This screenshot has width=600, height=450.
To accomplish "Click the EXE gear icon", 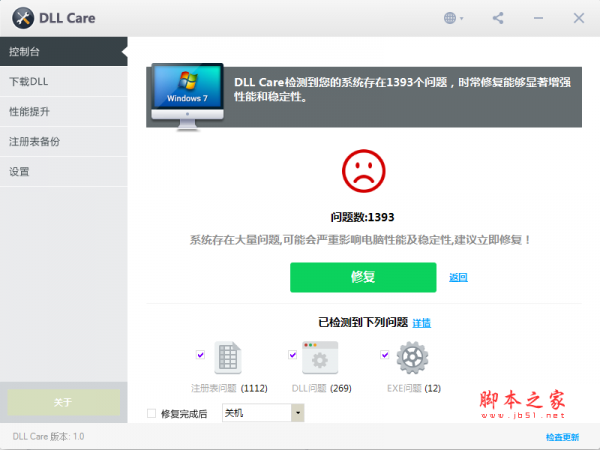I will tap(412, 358).
